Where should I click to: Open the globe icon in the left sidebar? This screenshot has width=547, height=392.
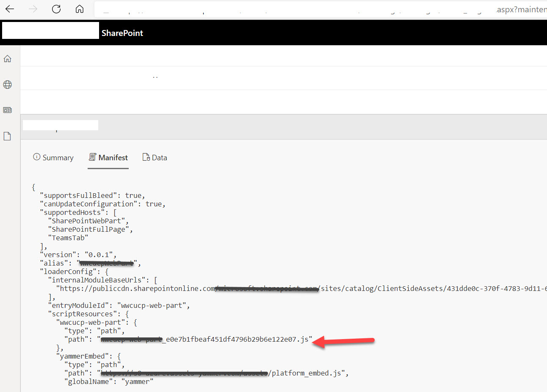pos(7,84)
